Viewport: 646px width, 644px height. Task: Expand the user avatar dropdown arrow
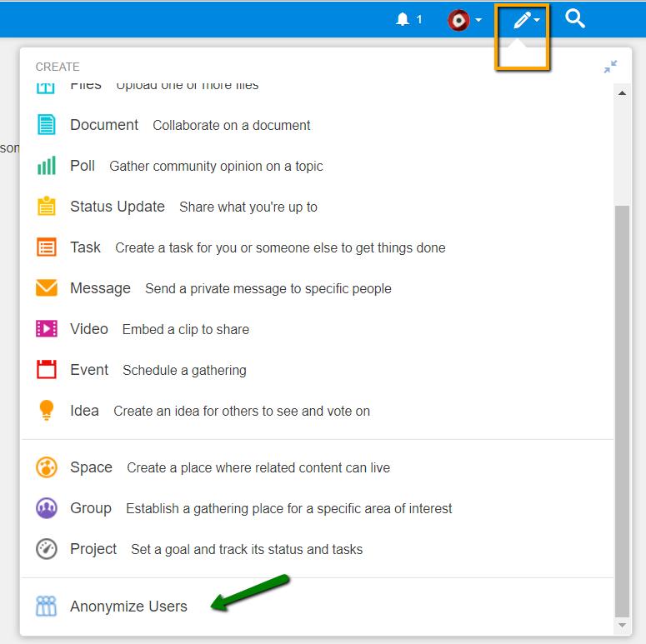[478, 20]
